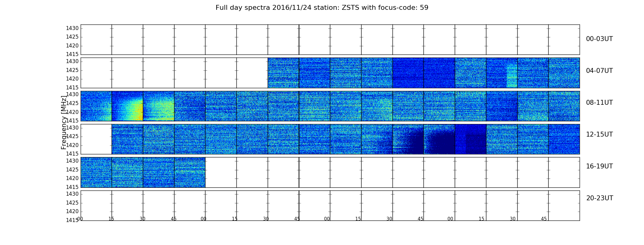Screen dimensions: 644x245
Task: Click the 1420 tick label of the 00-03UT panel
Action: [72, 46]
